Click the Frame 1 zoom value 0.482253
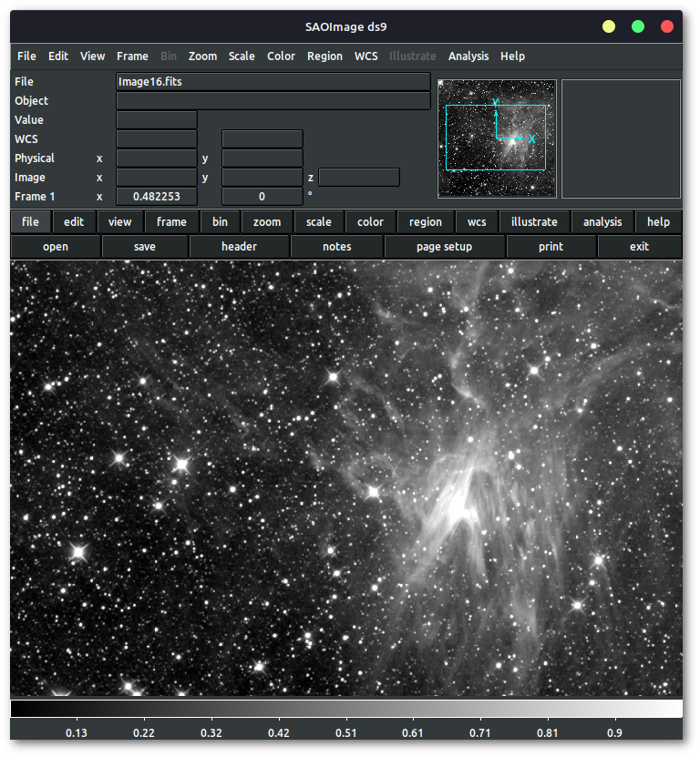Viewport: 700px width, 757px height. [x=157, y=197]
